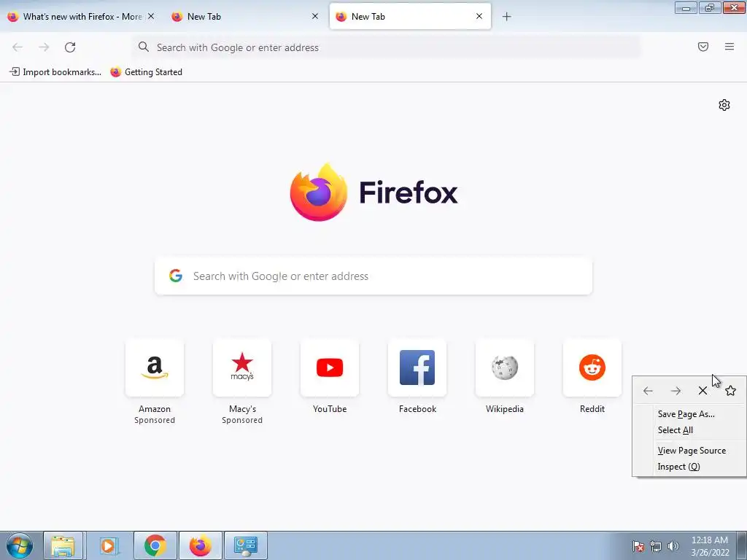This screenshot has width=747, height=560.
Task: Click the back arrow in context menu
Action: pos(648,391)
